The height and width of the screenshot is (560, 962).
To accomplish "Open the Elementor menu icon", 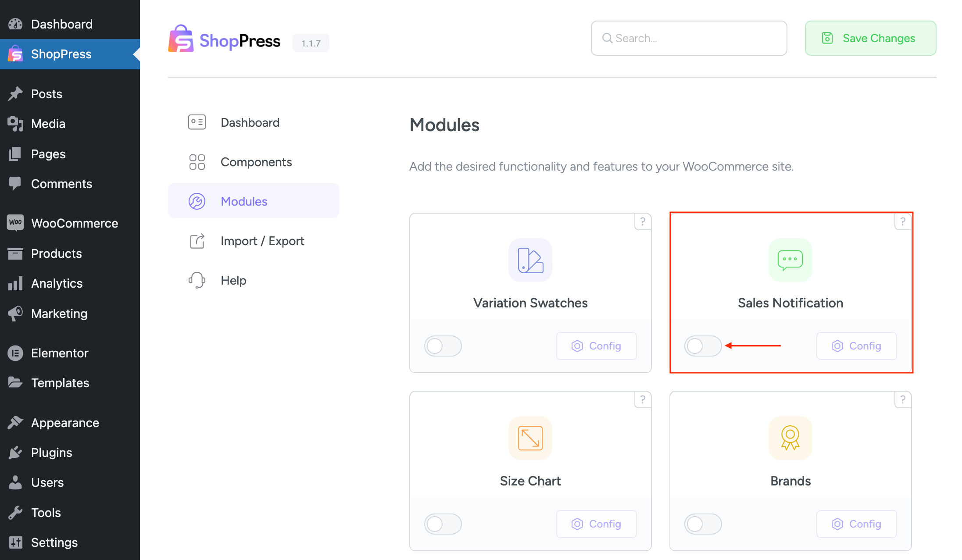I will pyautogui.click(x=15, y=353).
